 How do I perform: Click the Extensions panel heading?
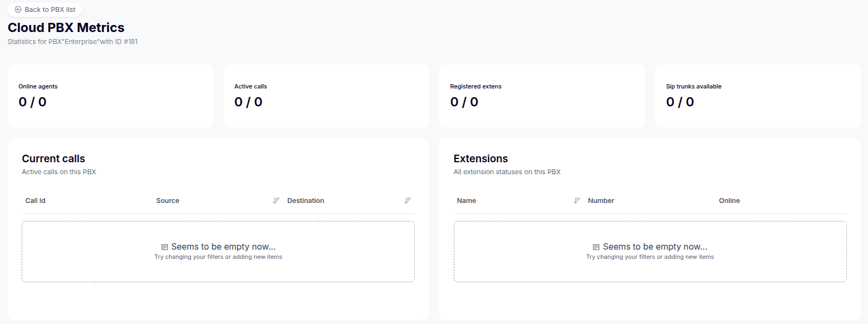point(480,159)
